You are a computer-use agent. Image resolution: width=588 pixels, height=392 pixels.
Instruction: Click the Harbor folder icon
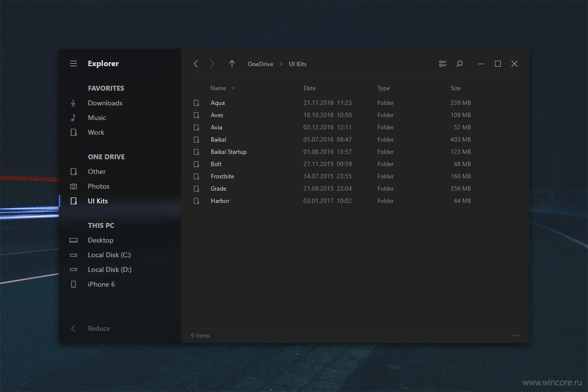click(196, 201)
